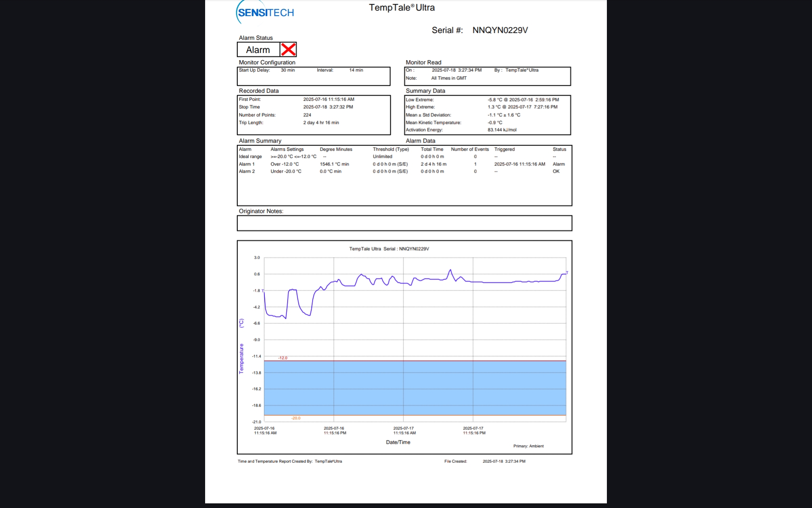Click inside the Originator Notes box
Screen dimensions: 812x508
404,223
